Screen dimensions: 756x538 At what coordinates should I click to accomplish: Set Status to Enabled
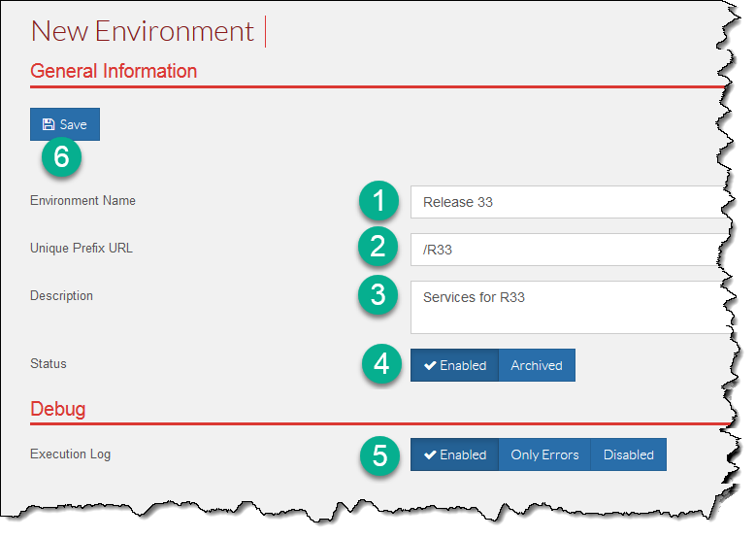[x=454, y=365]
